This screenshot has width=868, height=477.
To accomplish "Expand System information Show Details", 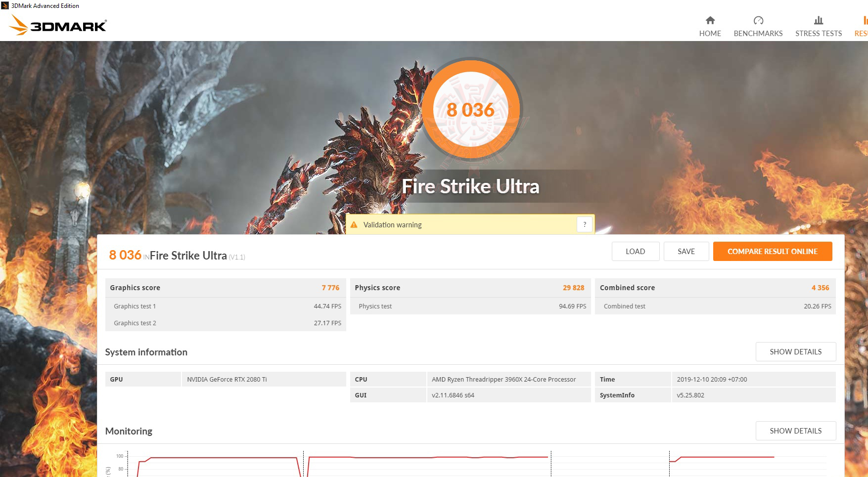I will [x=795, y=351].
